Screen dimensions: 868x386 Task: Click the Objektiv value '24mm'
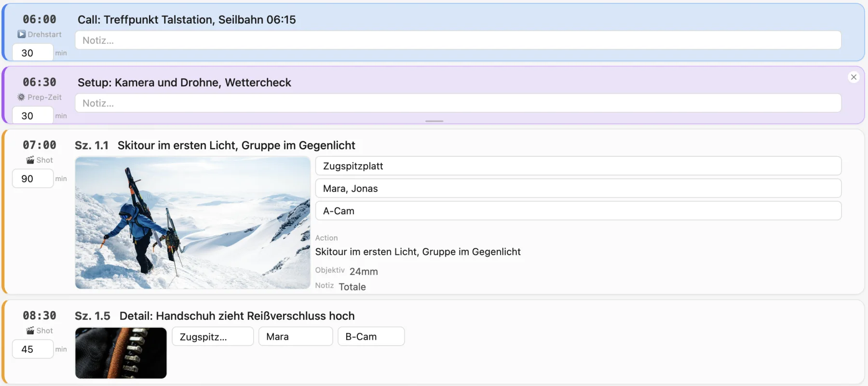coord(364,272)
